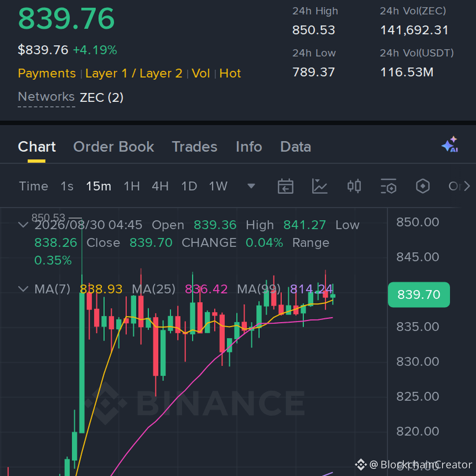Open the Payments category tag
This screenshot has width=476, height=476.
pos(47,74)
